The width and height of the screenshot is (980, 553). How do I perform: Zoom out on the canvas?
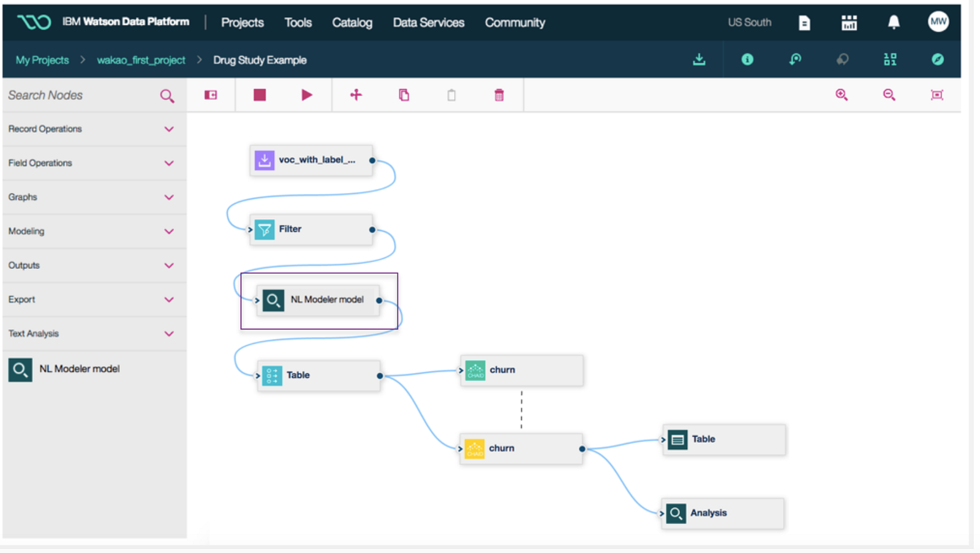pyautogui.click(x=889, y=95)
